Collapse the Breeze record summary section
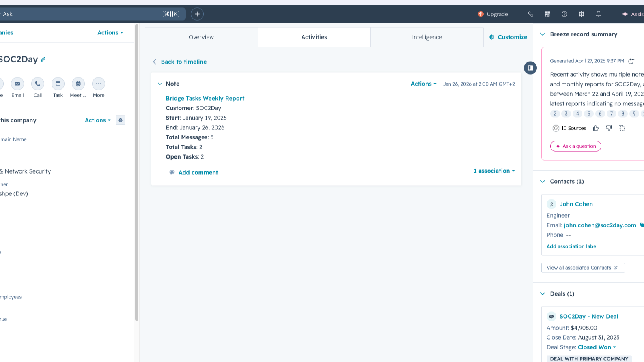The image size is (644, 362). (543, 34)
